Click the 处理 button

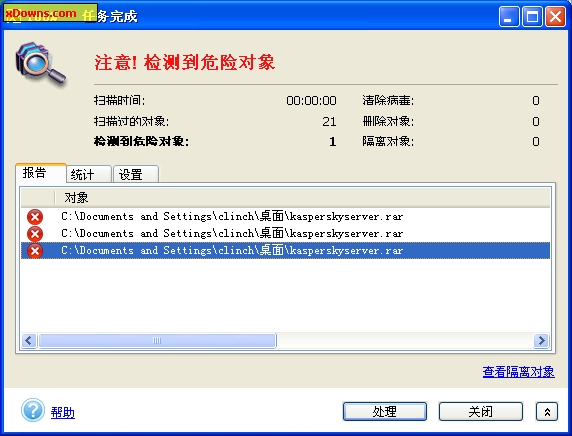pyautogui.click(x=385, y=412)
